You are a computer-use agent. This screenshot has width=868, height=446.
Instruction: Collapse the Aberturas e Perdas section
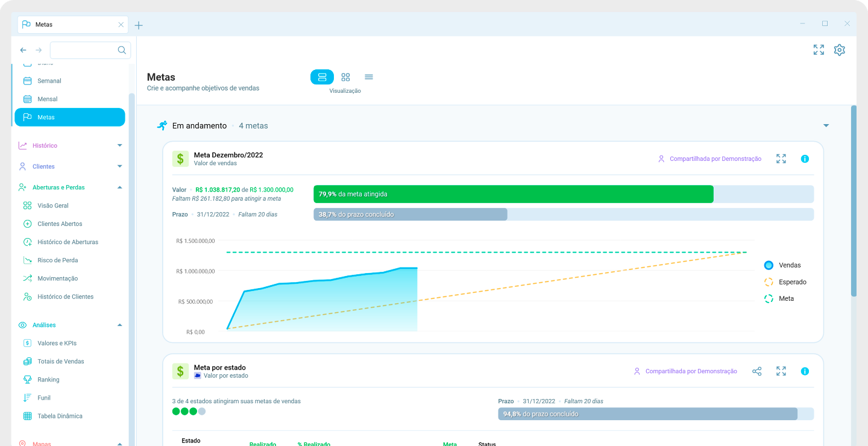pos(119,187)
